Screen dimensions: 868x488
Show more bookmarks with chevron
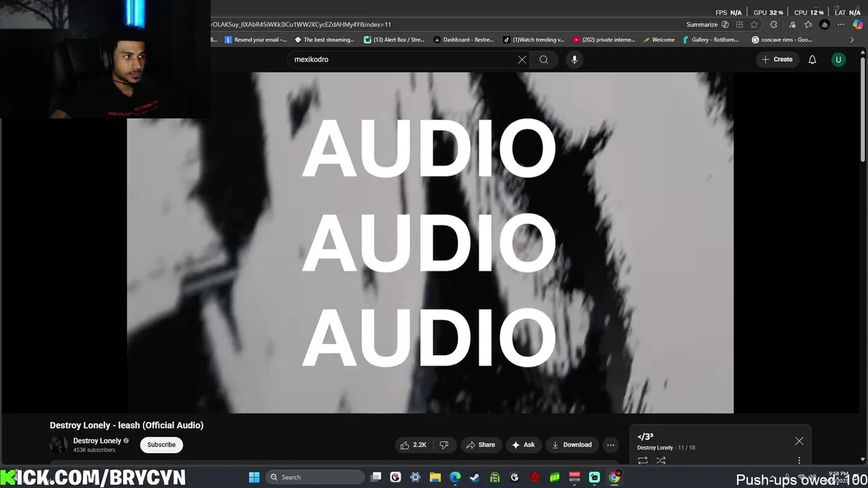click(x=852, y=40)
